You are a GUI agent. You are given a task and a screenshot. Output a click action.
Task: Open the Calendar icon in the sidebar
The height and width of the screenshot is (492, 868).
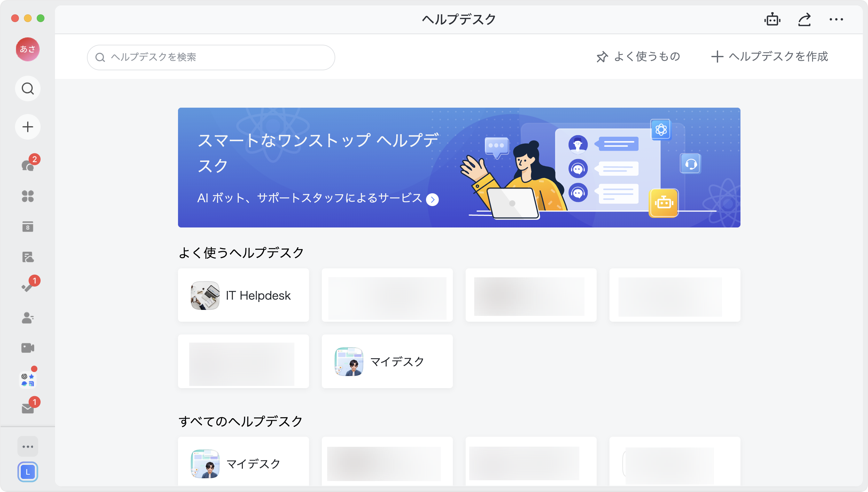(28, 227)
